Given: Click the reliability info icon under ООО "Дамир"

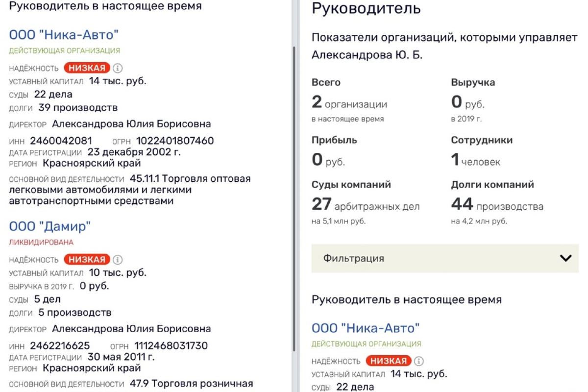Looking at the screenshot, I should [118, 260].
